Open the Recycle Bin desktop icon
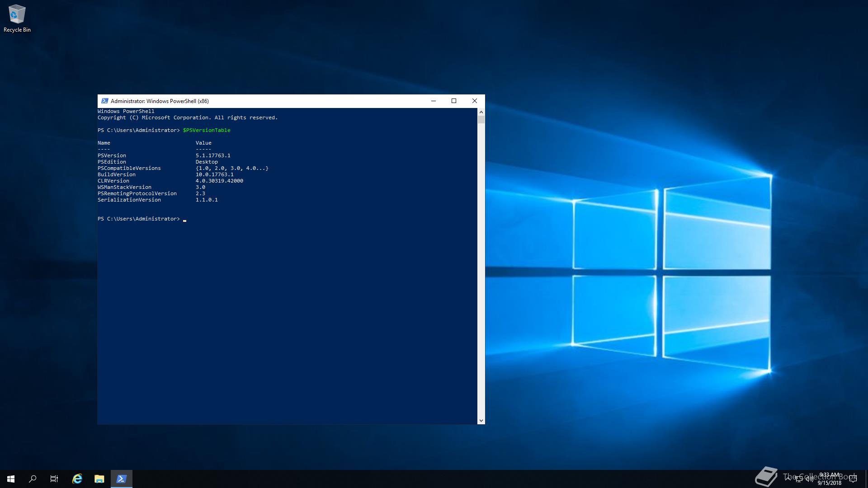This screenshot has width=868, height=488. point(17,19)
